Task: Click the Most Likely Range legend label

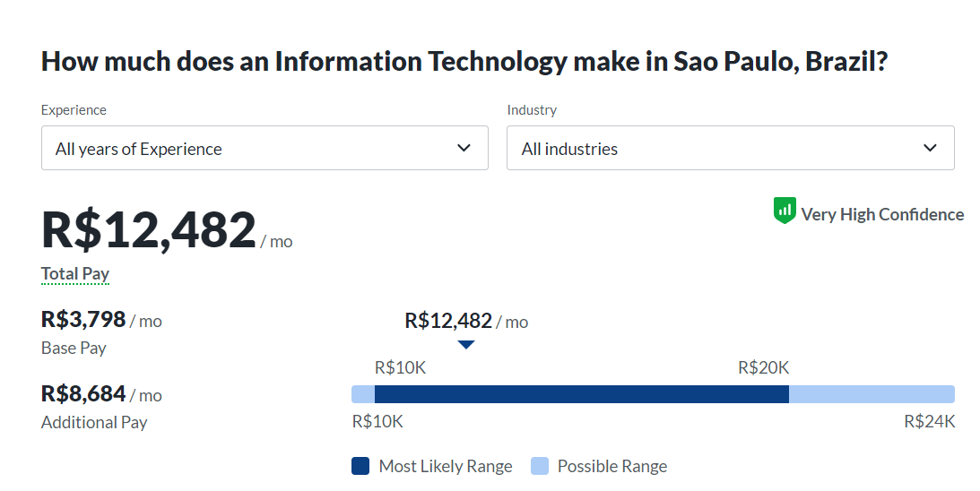Action: pyautogui.click(x=446, y=466)
